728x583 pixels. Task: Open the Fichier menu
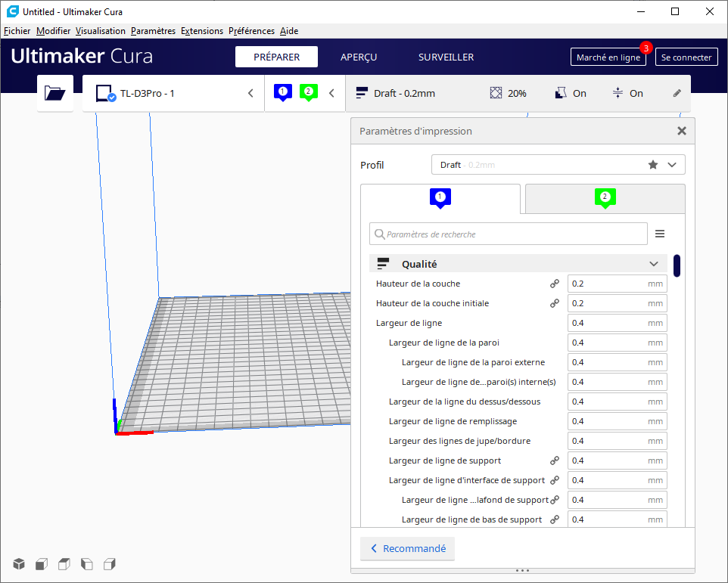tap(17, 31)
